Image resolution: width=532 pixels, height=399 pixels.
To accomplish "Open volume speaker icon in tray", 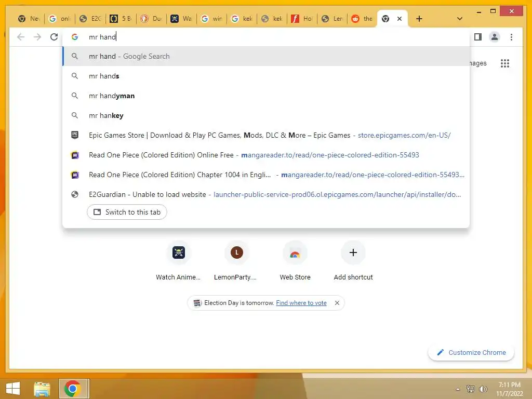I will click(x=483, y=389).
